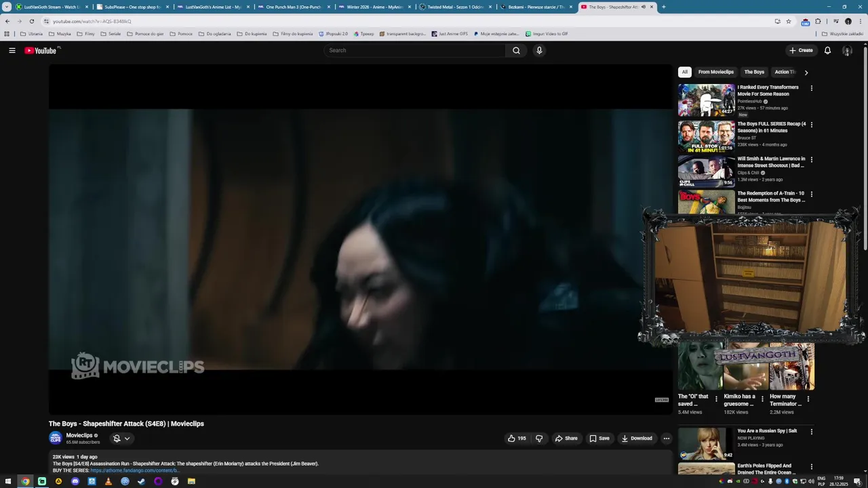Save video to playlist

599,439
